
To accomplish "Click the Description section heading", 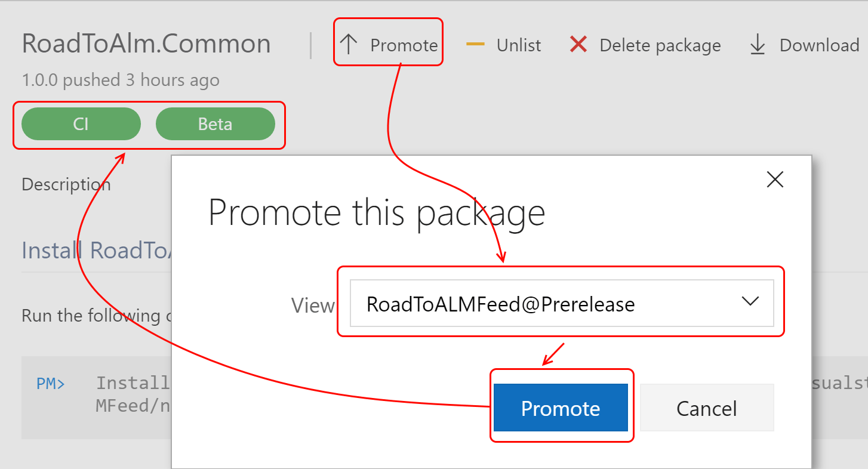I will point(66,184).
